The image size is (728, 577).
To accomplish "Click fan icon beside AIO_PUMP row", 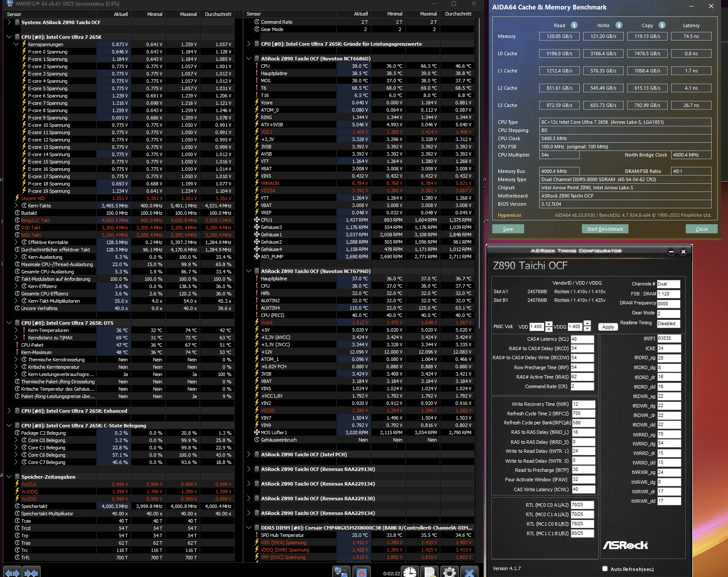I will tap(257, 257).
